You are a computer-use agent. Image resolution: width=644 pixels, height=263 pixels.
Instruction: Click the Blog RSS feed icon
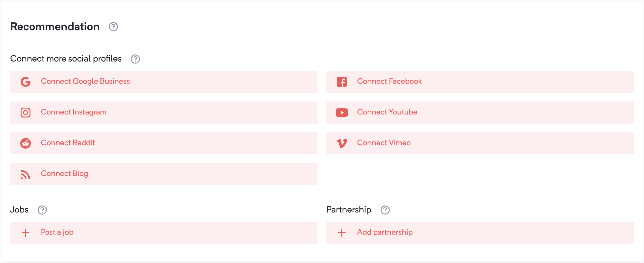click(x=26, y=175)
